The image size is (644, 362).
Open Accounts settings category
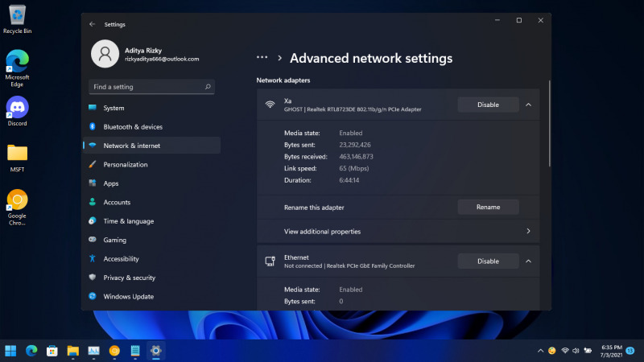pos(152,203)
